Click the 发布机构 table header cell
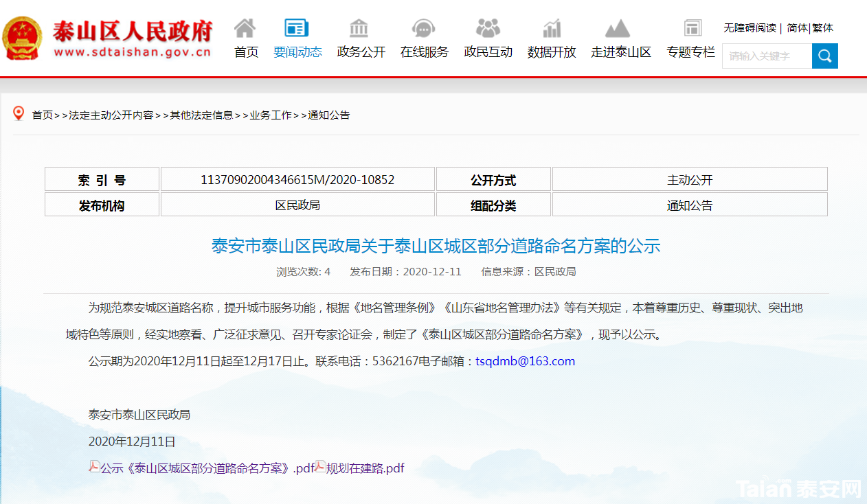 [x=102, y=205]
